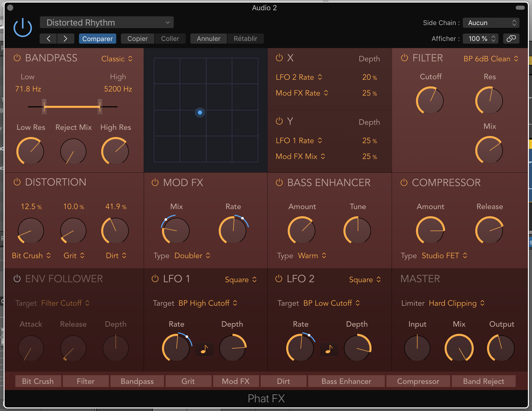532x411 pixels.
Task: Toggle the Filter section power
Action: click(404, 58)
